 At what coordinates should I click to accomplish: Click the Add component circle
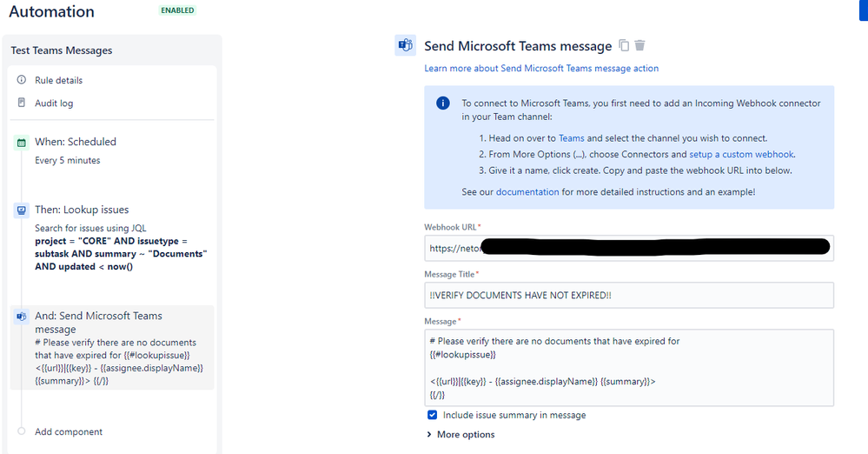(21, 431)
